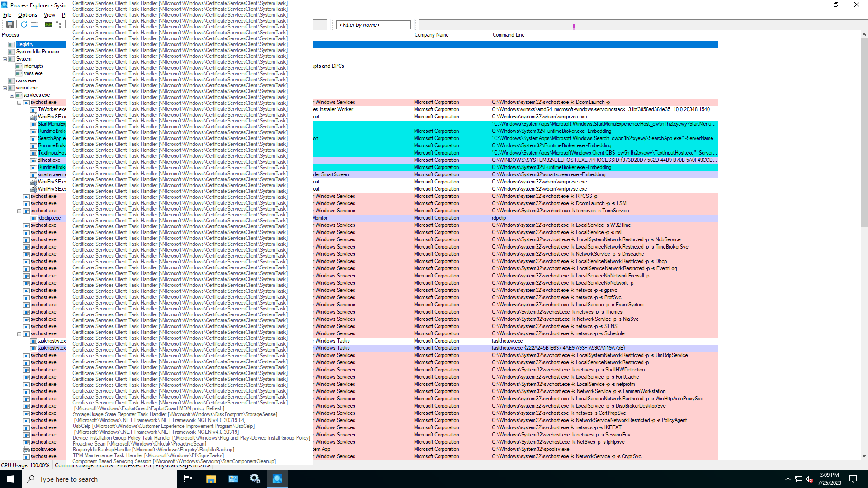Click the dllhost.exe process icon

[x=33, y=160]
